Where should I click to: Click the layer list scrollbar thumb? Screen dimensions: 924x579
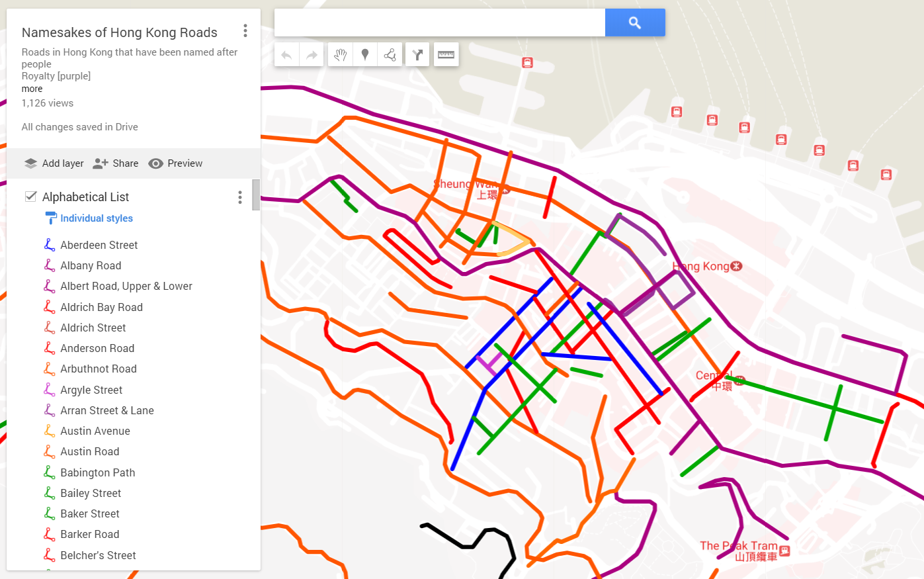[x=256, y=195]
